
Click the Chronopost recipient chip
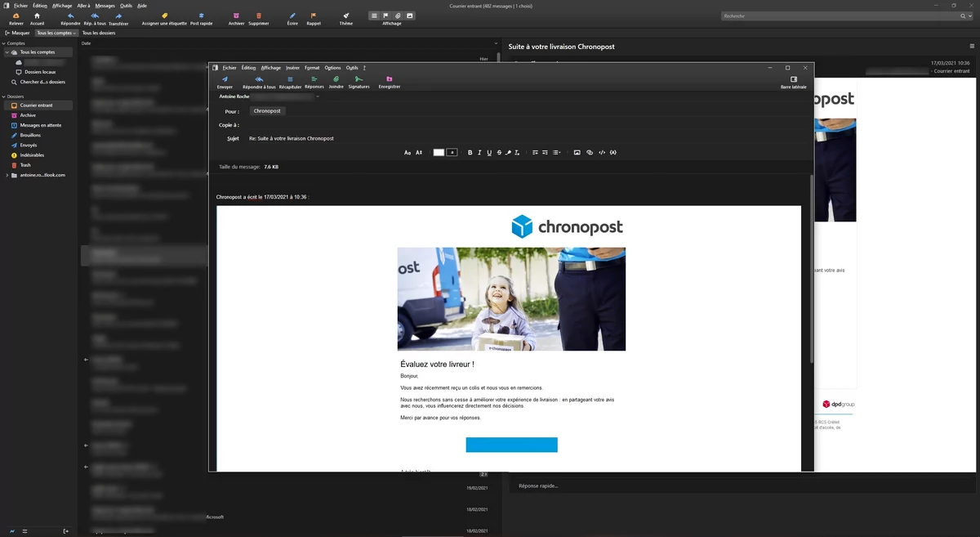[x=266, y=111]
